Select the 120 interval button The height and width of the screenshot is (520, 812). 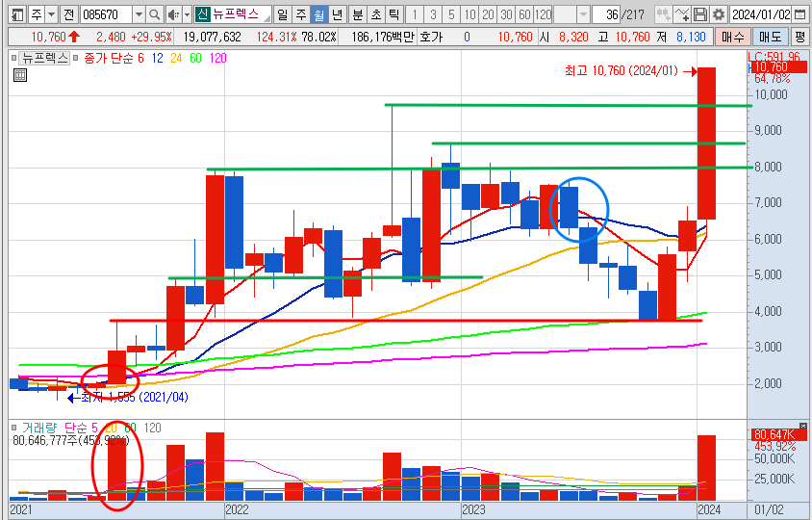(543, 14)
